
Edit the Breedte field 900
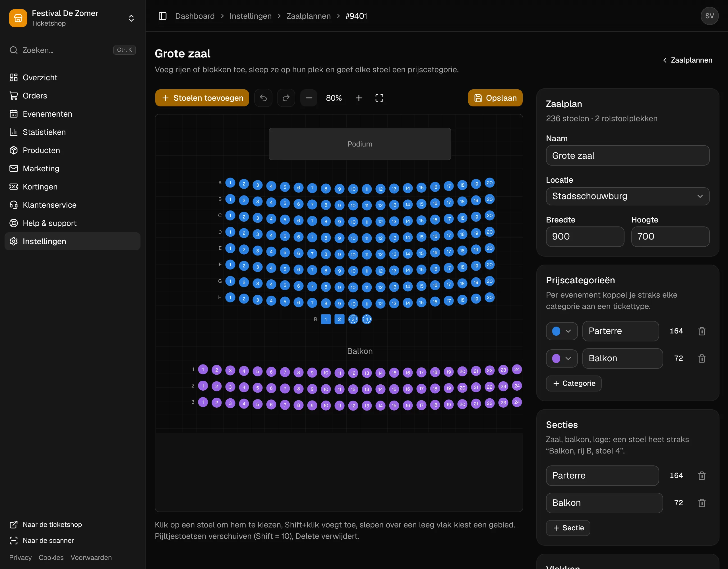[585, 237]
